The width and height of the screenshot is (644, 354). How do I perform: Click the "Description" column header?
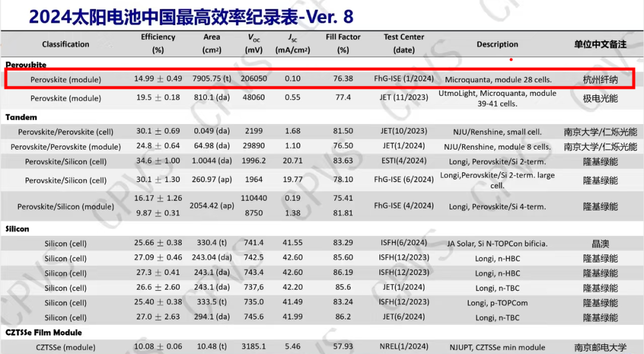[497, 44]
